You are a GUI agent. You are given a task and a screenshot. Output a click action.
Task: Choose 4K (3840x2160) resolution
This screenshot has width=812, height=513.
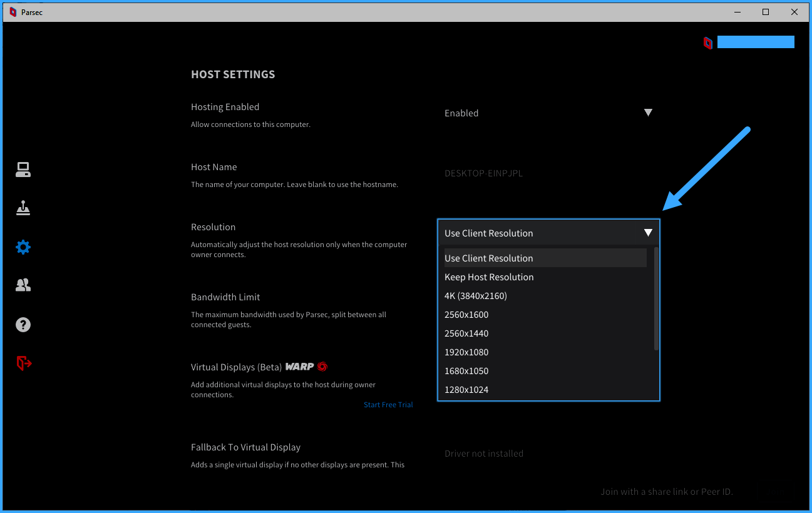(x=545, y=295)
